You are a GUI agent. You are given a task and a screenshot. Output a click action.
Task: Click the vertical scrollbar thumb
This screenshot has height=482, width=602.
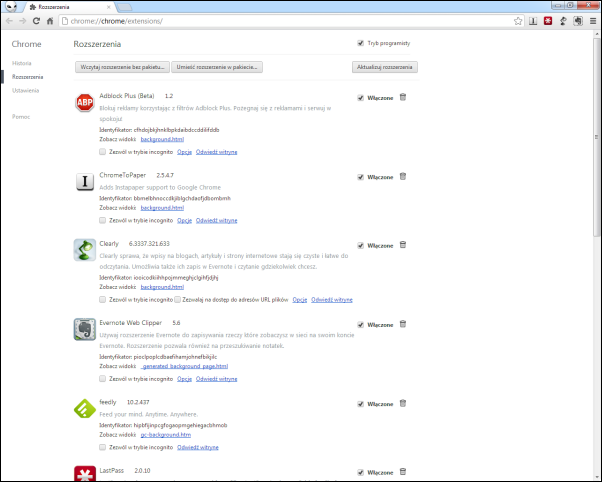[596, 137]
